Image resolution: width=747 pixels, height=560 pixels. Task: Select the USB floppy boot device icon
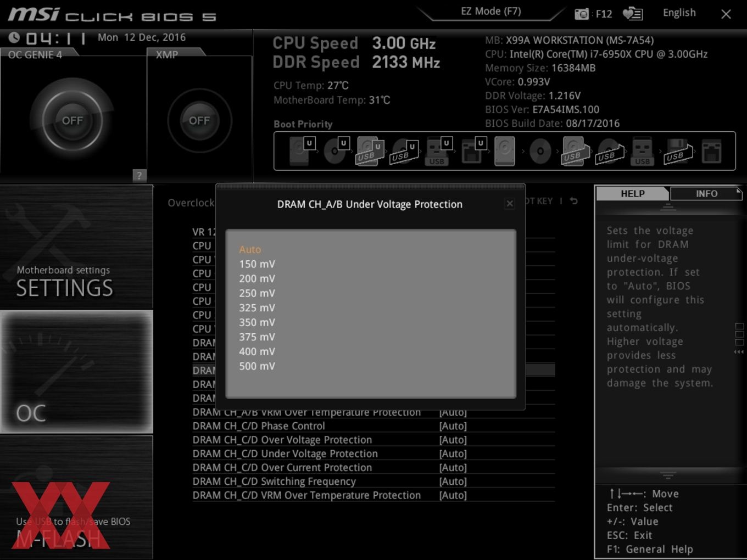[x=678, y=151]
